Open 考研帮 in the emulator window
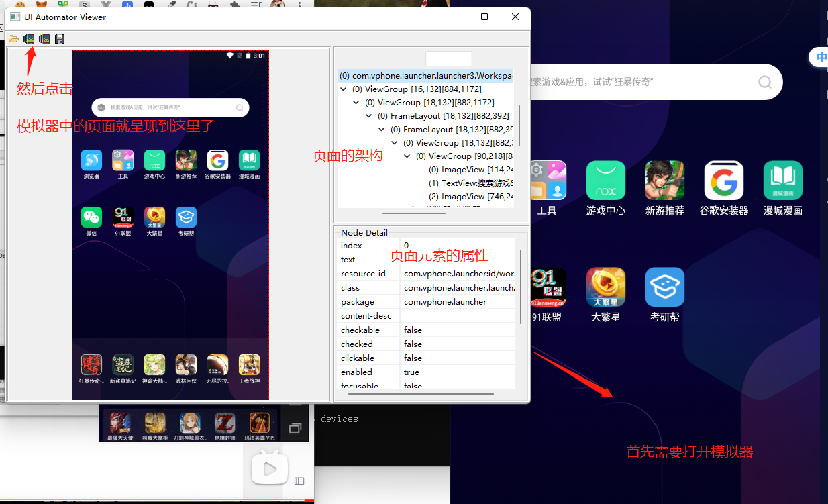This screenshot has height=504, width=828. click(665, 287)
